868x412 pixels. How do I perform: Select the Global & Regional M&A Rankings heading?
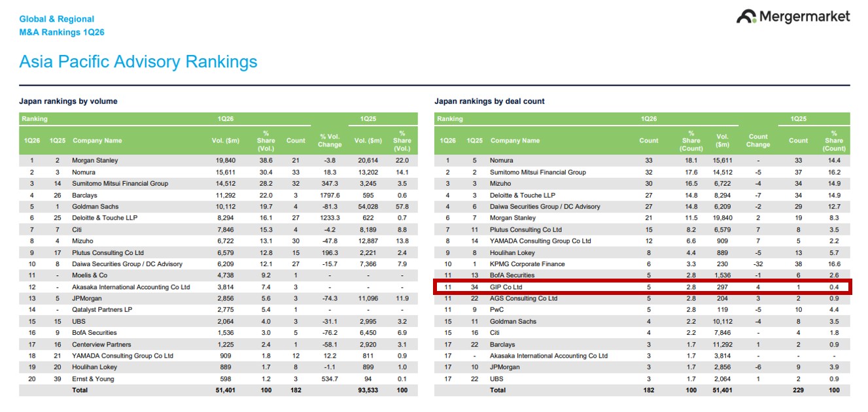61,26
